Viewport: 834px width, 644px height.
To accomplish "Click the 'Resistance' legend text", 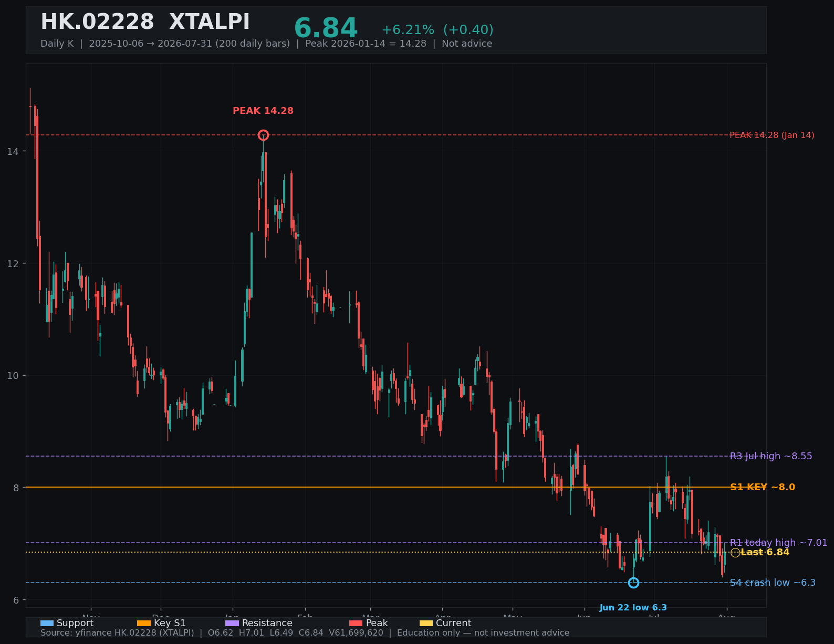I will coord(267,623).
